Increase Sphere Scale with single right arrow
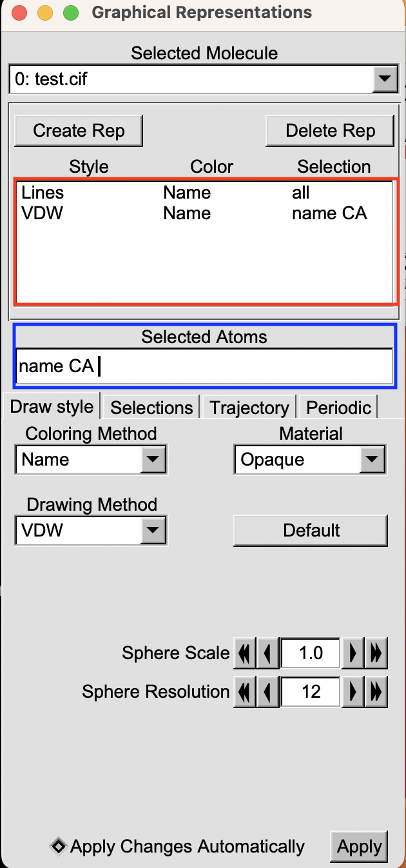The image size is (406, 868). [353, 653]
